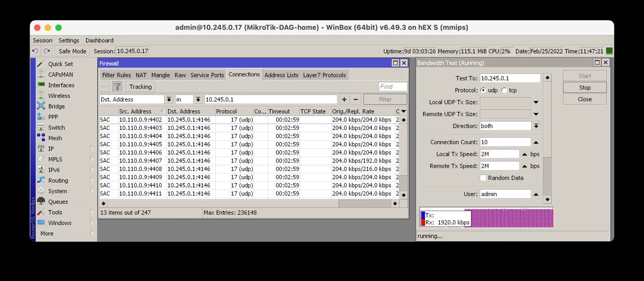Image resolution: width=644 pixels, height=281 pixels.
Task: Open the Tools menu in sidebar
Action: (55, 212)
